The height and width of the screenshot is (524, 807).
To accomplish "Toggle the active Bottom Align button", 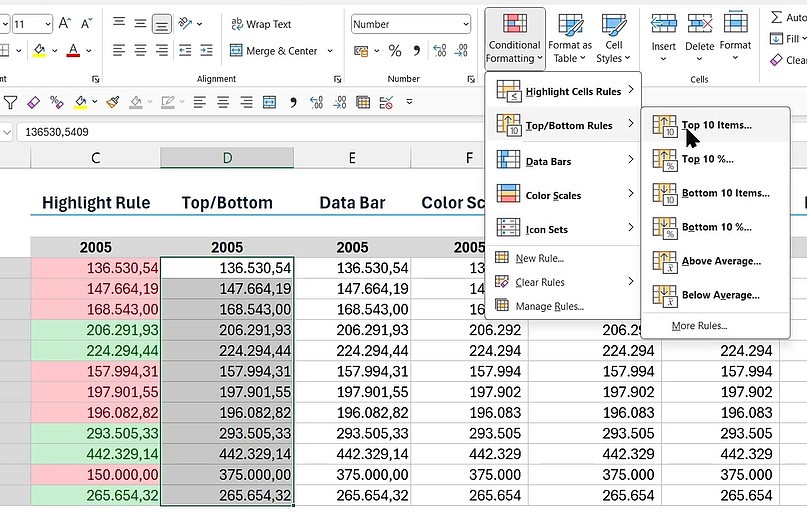I will point(161,24).
